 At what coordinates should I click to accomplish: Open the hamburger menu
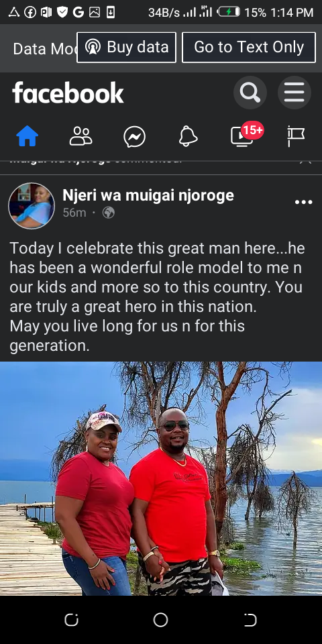294,93
